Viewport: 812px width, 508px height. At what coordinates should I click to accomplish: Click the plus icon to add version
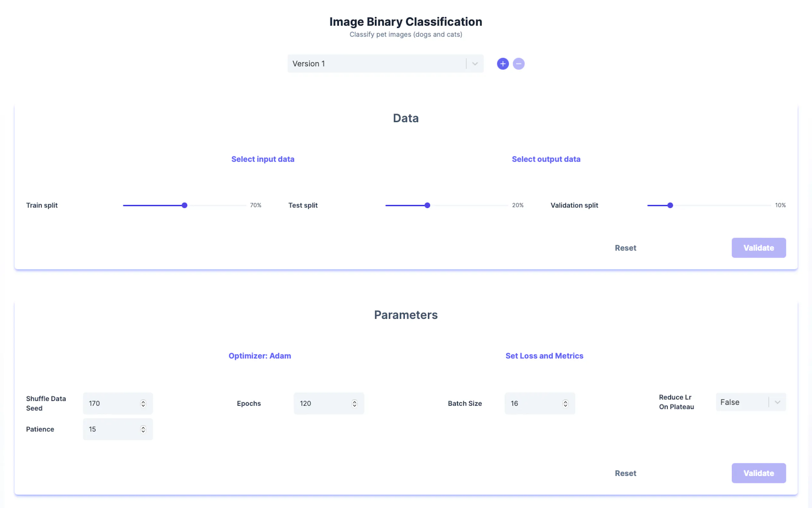(503, 64)
